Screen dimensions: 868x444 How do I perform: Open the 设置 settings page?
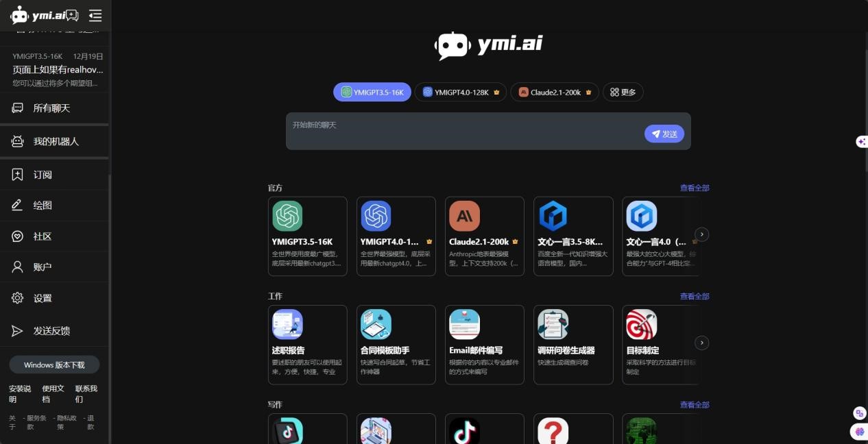(42, 298)
